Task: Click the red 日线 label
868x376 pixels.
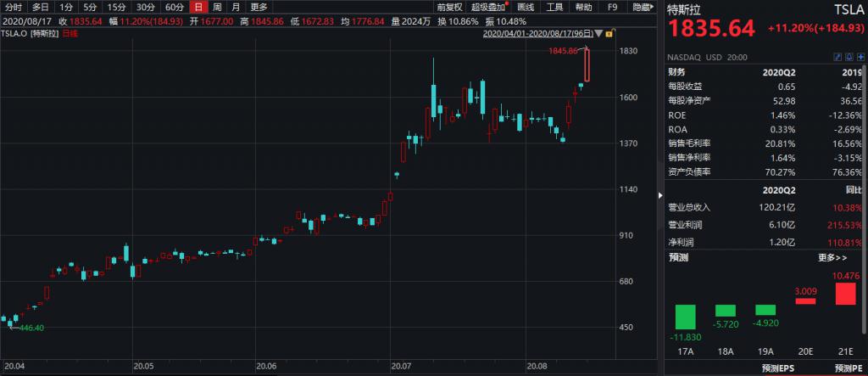Action: click(70, 34)
